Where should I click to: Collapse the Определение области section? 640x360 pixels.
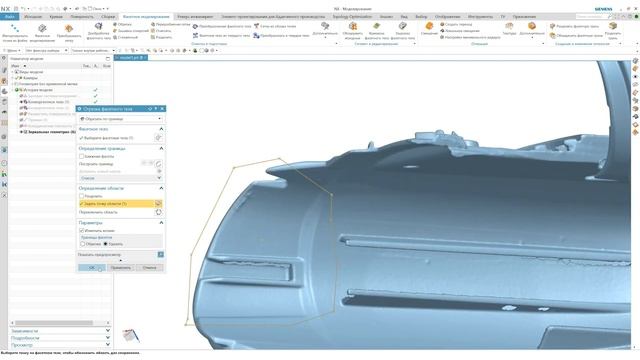tap(161, 188)
